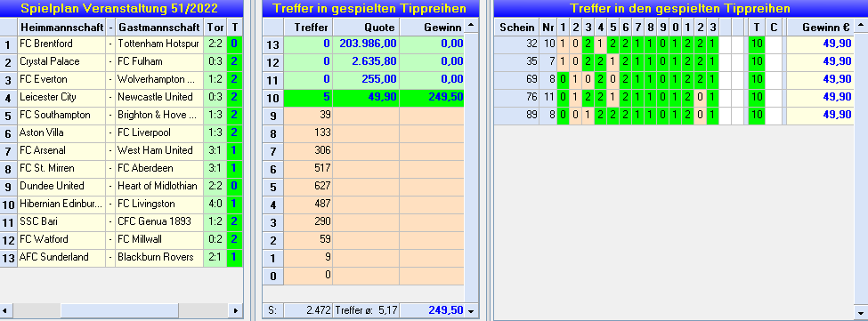Select the FC Arsenal cell

pyautogui.click(x=61, y=150)
